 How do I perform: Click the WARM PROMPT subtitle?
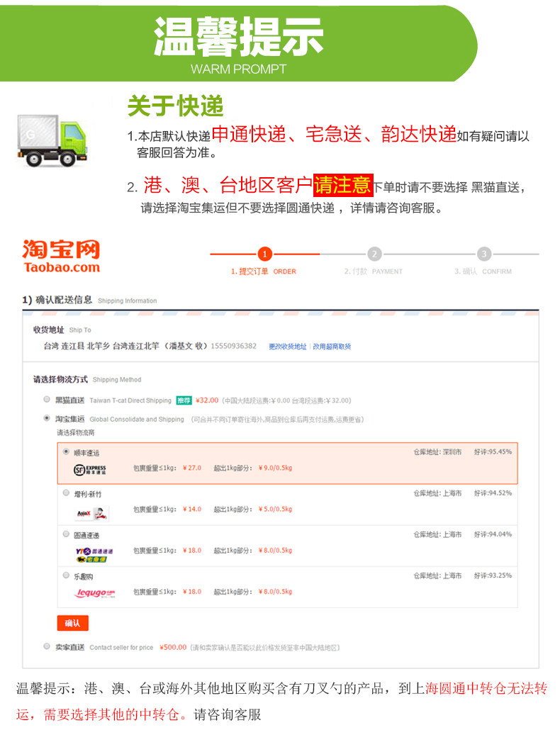click(x=238, y=69)
